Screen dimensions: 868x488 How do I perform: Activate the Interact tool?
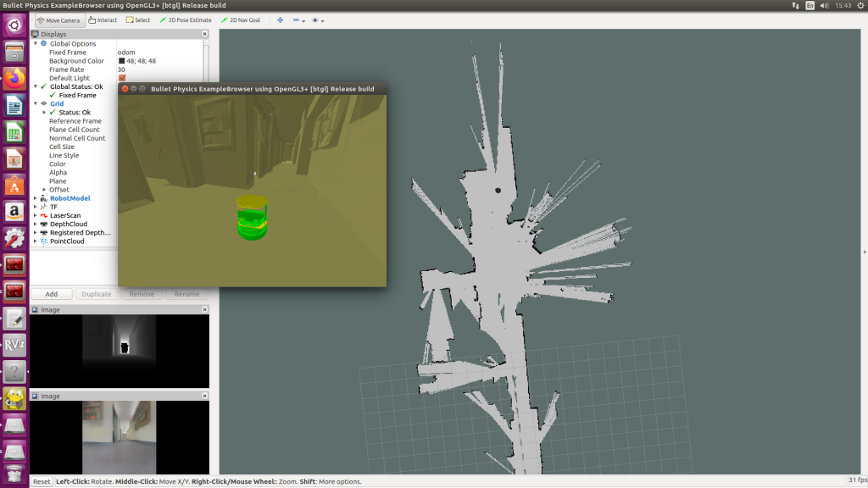click(103, 20)
